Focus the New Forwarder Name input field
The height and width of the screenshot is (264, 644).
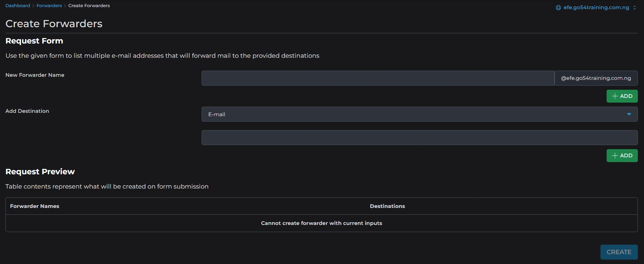coord(378,78)
